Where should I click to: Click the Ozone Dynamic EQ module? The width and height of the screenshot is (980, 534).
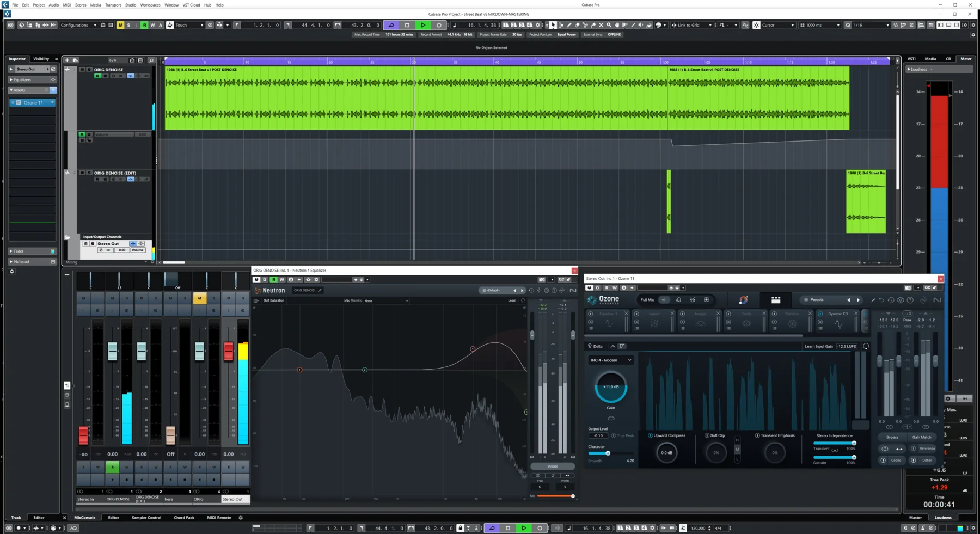[838, 321]
